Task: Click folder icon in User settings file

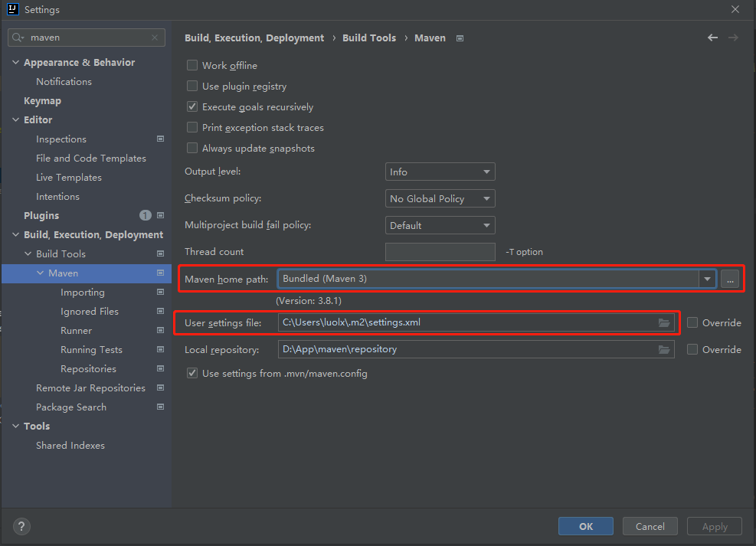Action: (x=664, y=322)
